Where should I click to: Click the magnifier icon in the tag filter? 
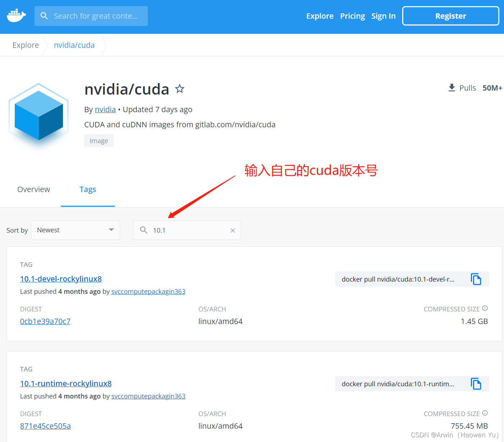(x=144, y=230)
